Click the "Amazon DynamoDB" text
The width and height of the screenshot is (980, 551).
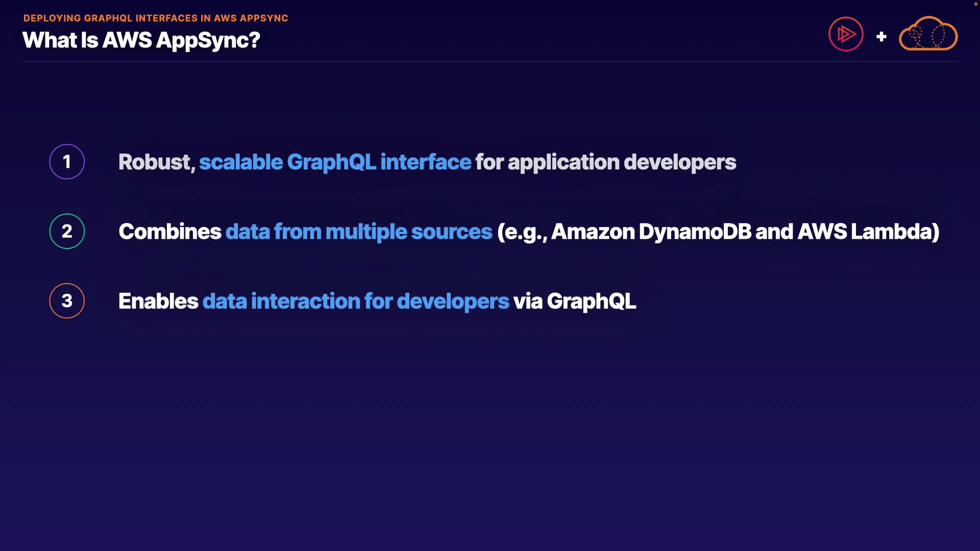(x=651, y=232)
